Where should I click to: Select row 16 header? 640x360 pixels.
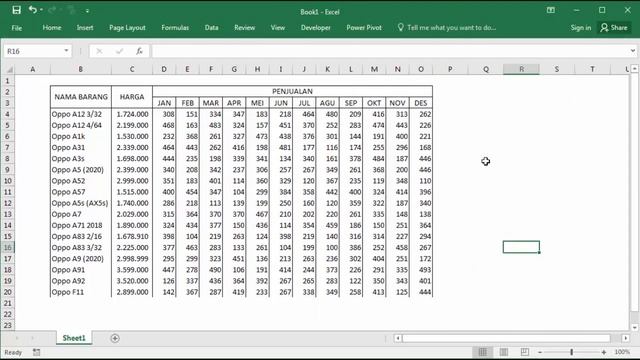click(x=7, y=247)
